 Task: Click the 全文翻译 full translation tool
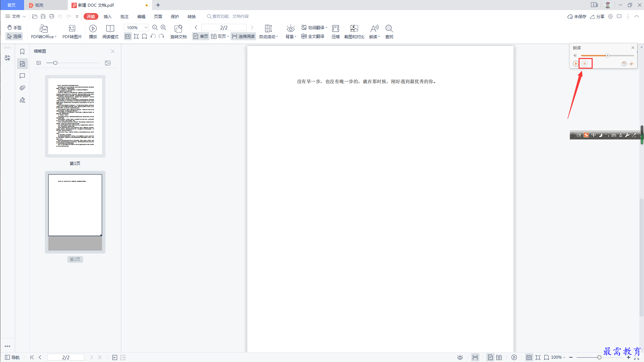(x=313, y=36)
